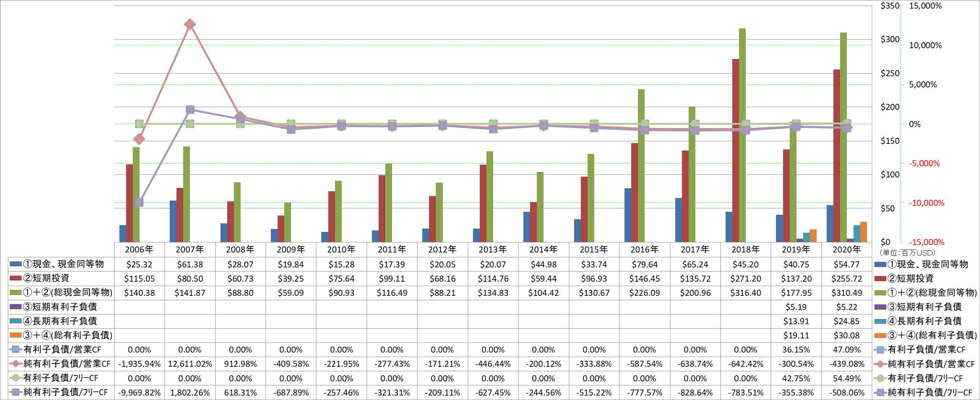980x400 pixels.
Task: Click the $316.40 total cash cell
Action: [745, 293]
